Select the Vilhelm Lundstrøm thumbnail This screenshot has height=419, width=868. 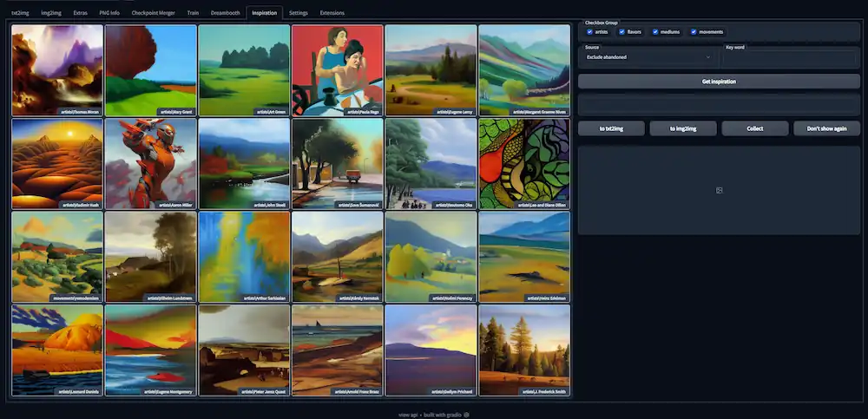tap(150, 257)
